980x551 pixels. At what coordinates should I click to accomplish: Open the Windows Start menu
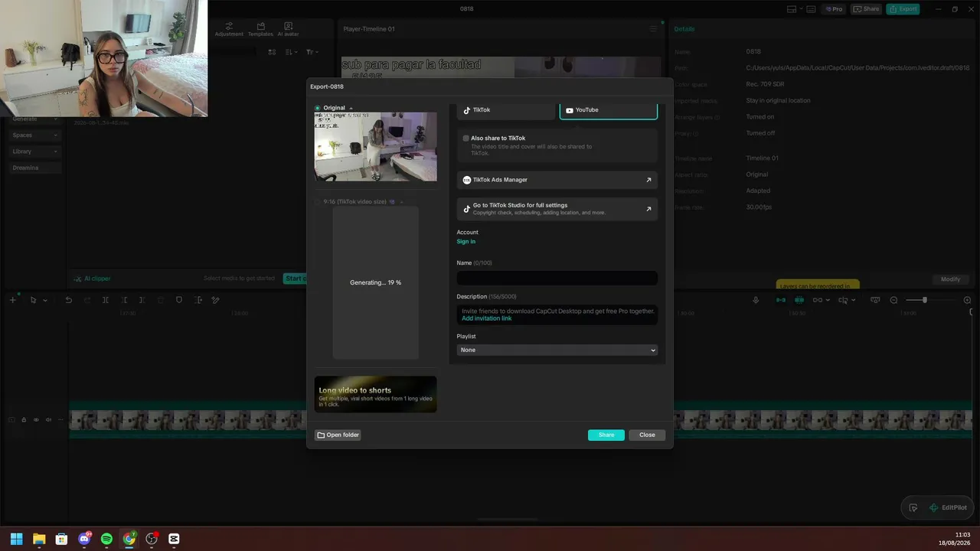pos(16,539)
